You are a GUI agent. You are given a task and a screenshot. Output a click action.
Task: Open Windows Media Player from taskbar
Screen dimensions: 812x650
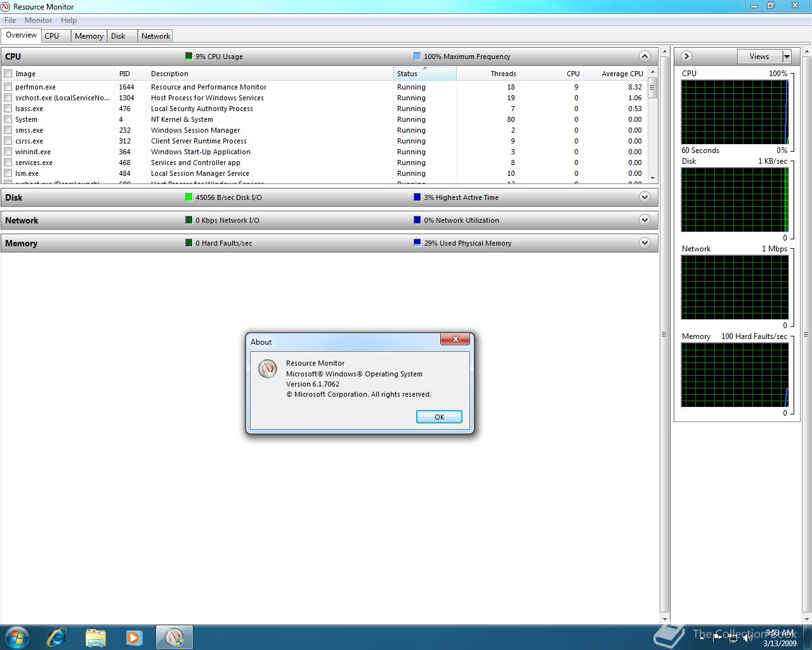[x=134, y=637]
